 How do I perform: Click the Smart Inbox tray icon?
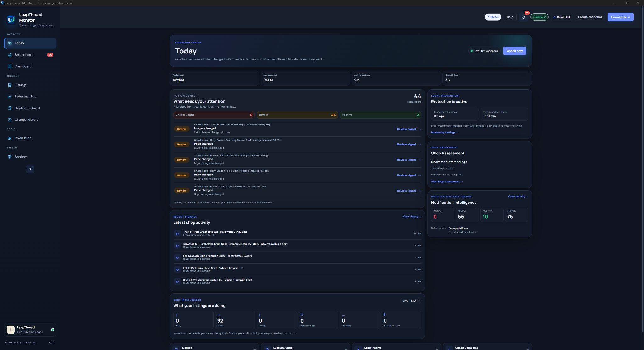click(x=9, y=55)
